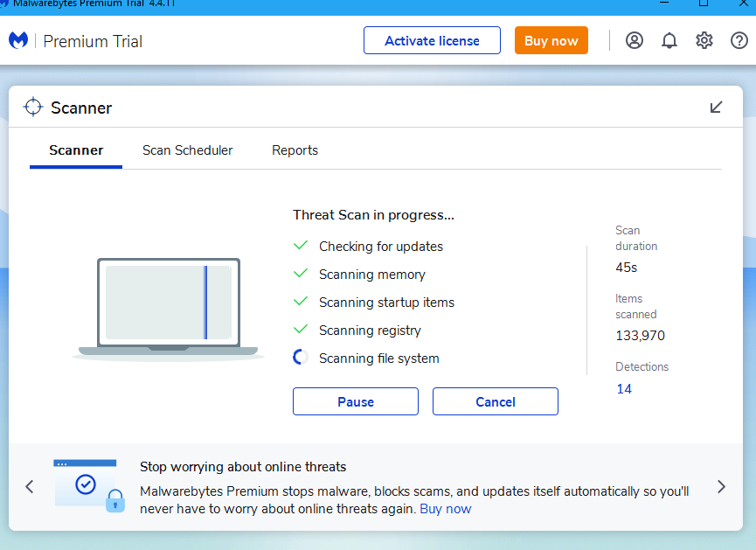Viewport: 756px width, 550px height.
Task: Cancel the threat scan
Action: [496, 401]
